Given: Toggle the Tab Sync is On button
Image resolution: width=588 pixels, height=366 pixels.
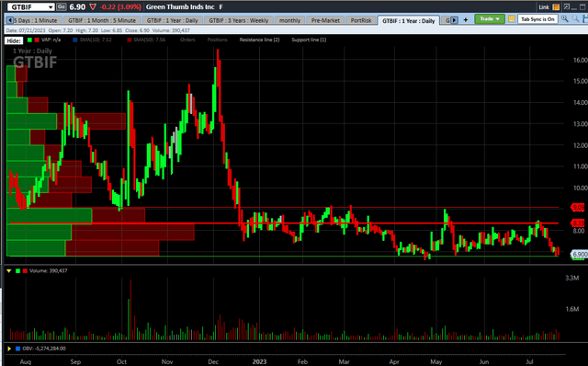Looking at the screenshot, I should (x=537, y=19).
